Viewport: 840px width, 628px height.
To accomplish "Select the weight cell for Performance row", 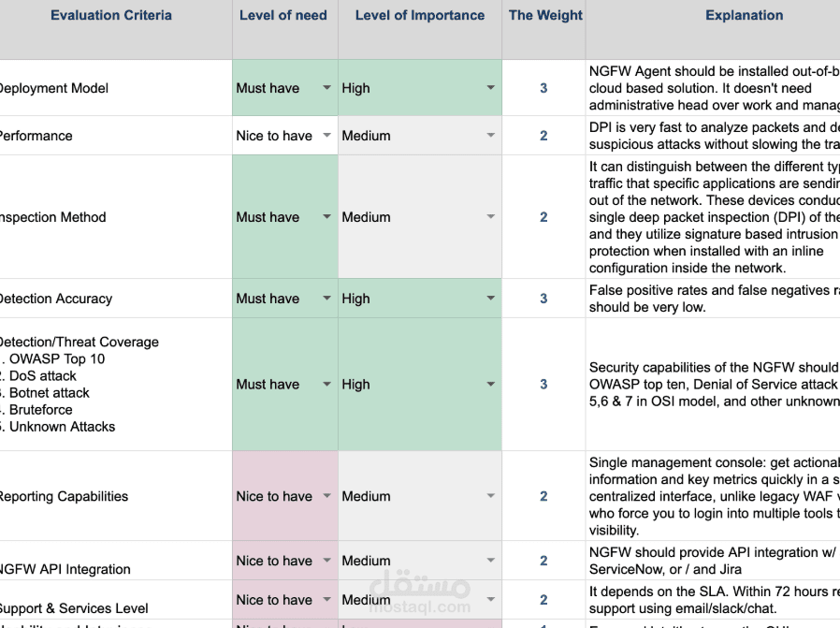I will (543, 136).
